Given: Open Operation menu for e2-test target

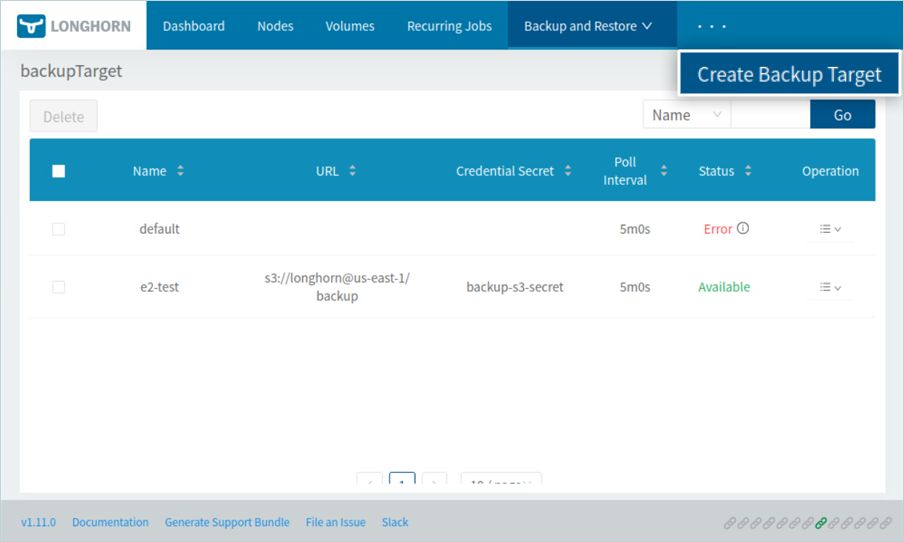Looking at the screenshot, I should click(830, 287).
